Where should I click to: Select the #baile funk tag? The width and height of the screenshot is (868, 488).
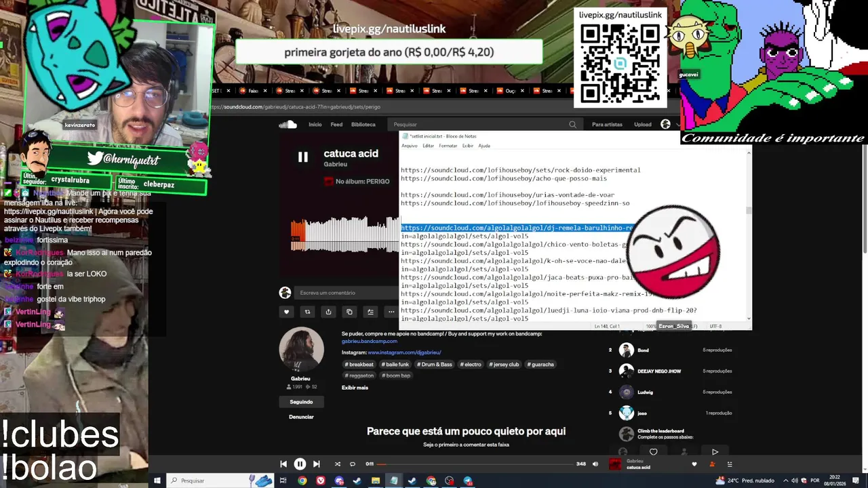395,365
